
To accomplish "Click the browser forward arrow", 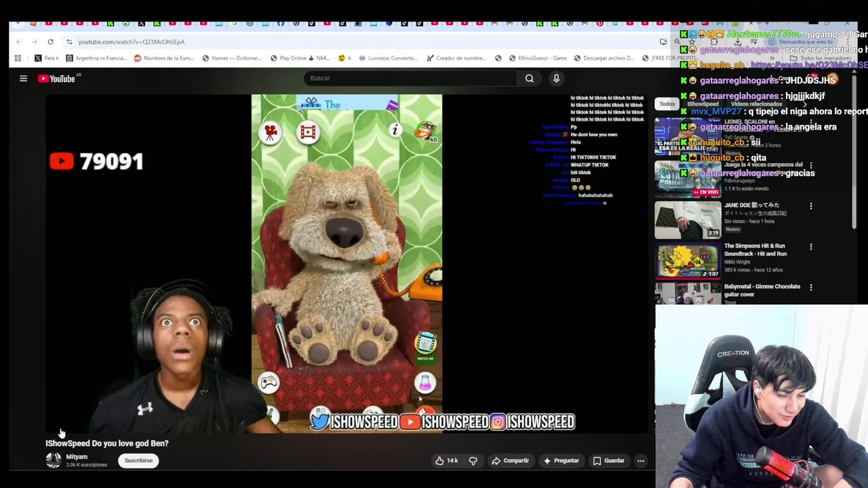I will coord(35,42).
